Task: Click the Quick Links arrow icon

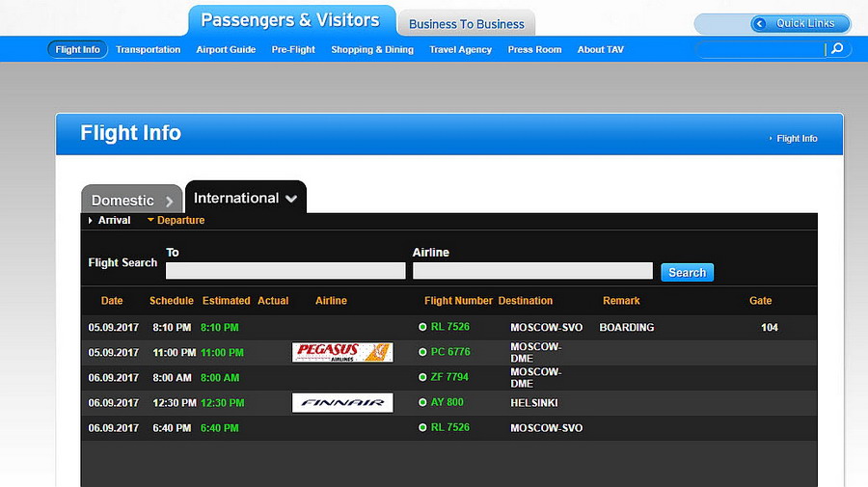Action: (x=760, y=24)
